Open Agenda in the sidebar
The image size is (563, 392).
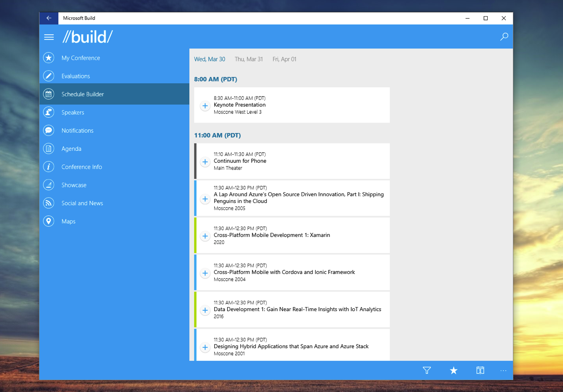[x=114, y=149]
